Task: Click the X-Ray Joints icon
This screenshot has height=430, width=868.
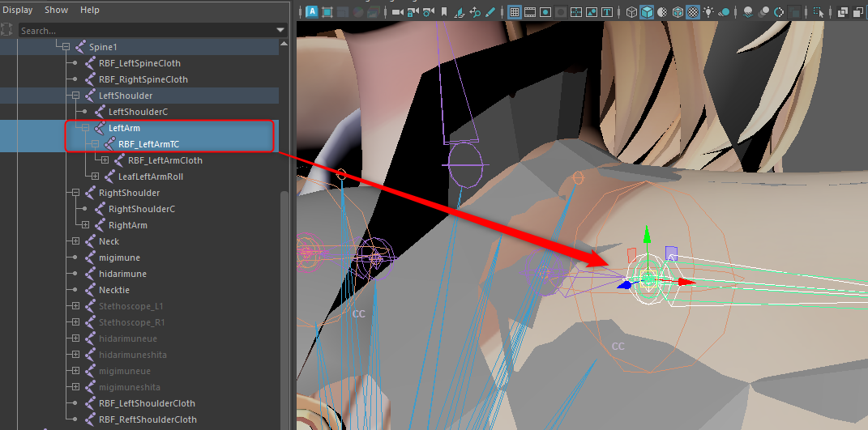Action: click(x=858, y=11)
